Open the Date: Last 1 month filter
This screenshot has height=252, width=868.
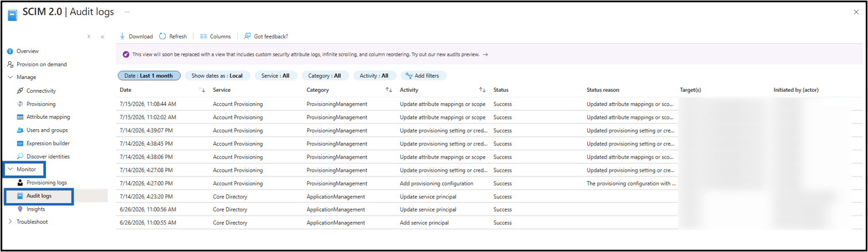coord(149,76)
